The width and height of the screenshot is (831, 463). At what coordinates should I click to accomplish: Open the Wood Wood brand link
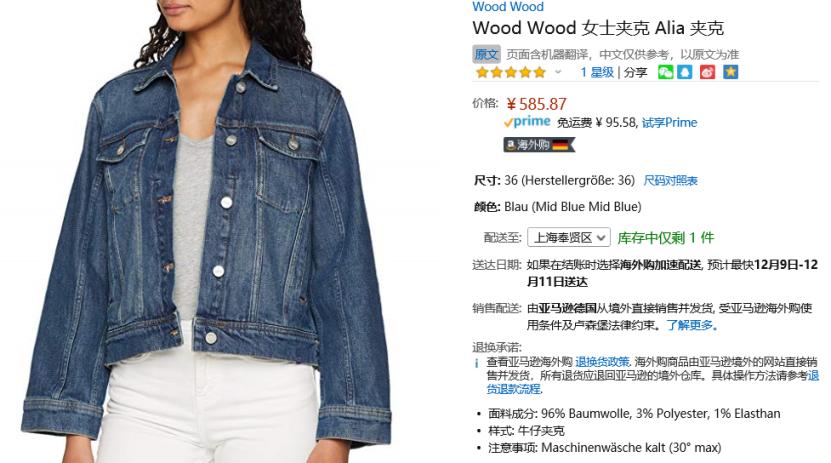point(508,7)
